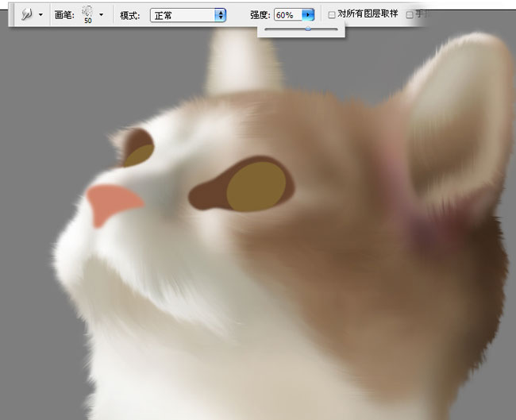516x420 pixels.
Task: Select the Smudge tool icon
Action: point(25,14)
